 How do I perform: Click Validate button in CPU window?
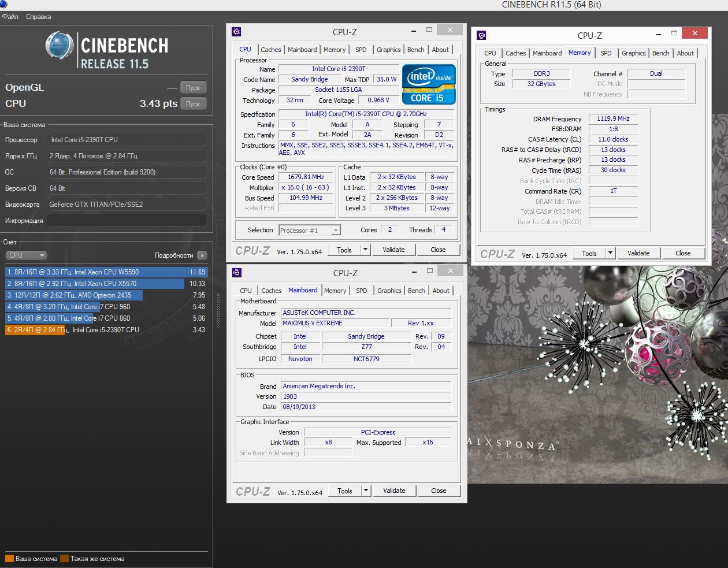393,250
